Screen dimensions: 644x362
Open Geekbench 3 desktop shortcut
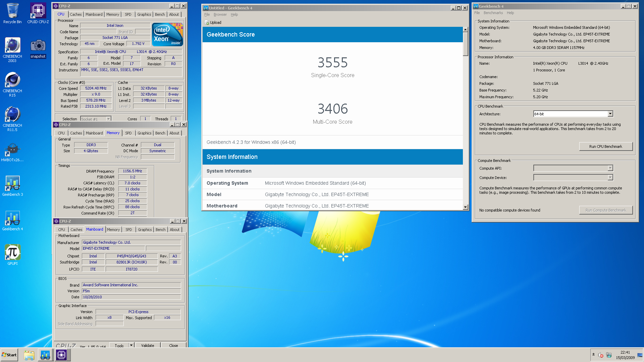point(12,186)
